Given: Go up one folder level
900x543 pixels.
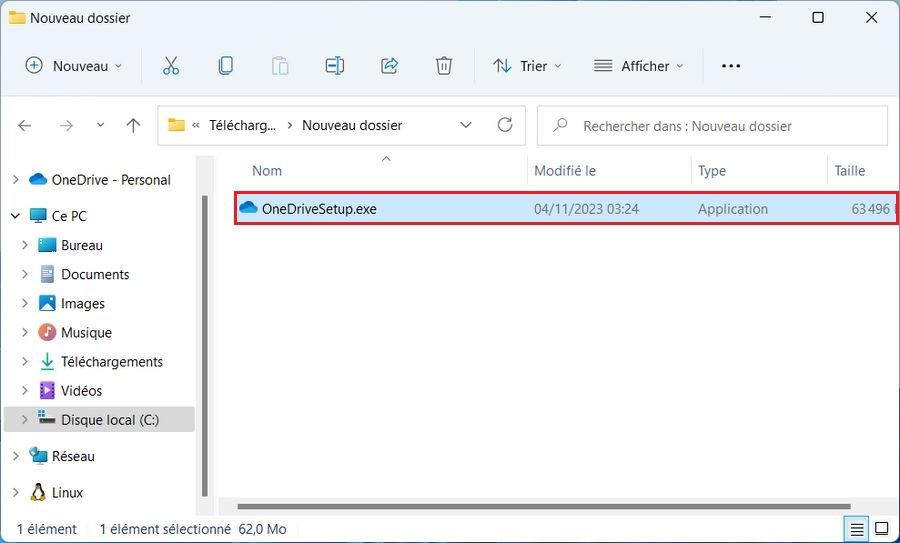Looking at the screenshot, I should click(133, 125).
